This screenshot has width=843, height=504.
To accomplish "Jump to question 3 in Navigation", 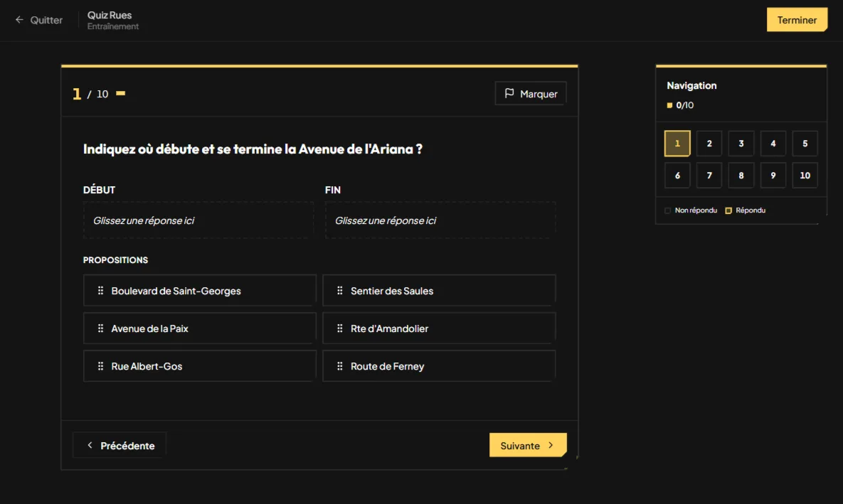I will coord(741,144).
